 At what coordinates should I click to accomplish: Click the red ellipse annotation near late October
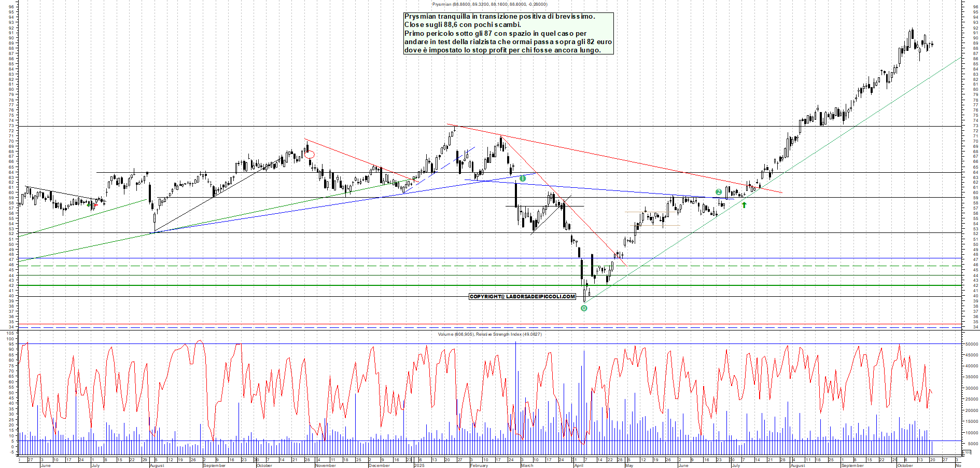(310, 154)
